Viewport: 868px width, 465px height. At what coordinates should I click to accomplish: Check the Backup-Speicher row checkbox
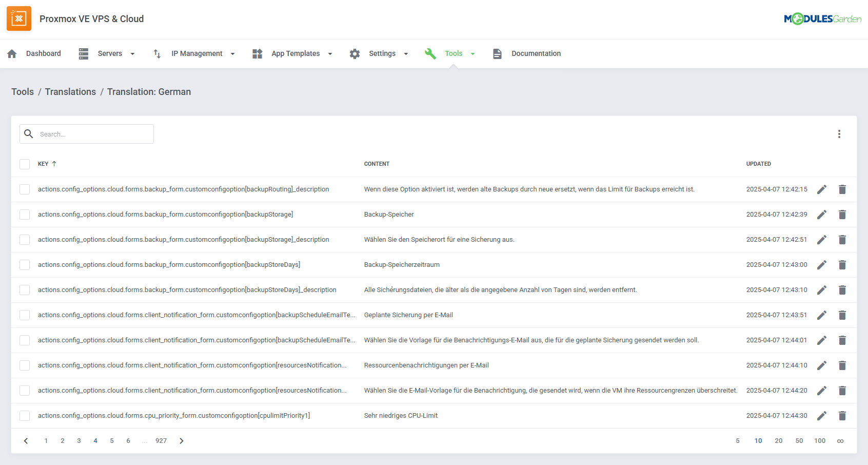pos(25,215)
